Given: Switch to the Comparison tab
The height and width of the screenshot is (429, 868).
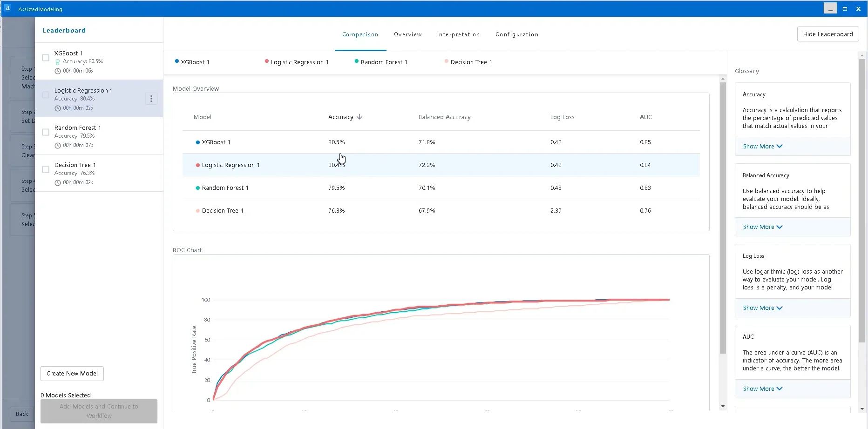Looking at the screenshot, I should pyautogui.click(x=360, y=34).
